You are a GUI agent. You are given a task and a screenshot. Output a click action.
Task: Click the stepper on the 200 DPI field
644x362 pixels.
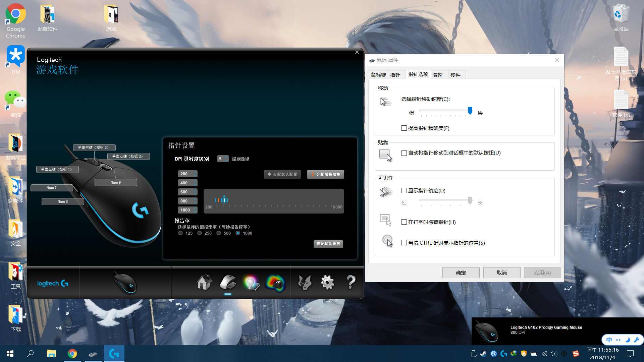[195, 174]
